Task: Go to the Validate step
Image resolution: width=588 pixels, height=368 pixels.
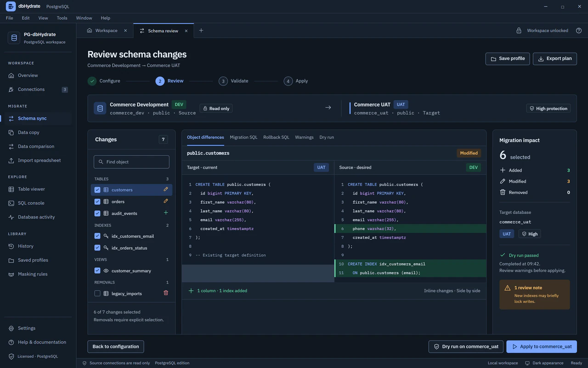Action: [x=234, y=81]
